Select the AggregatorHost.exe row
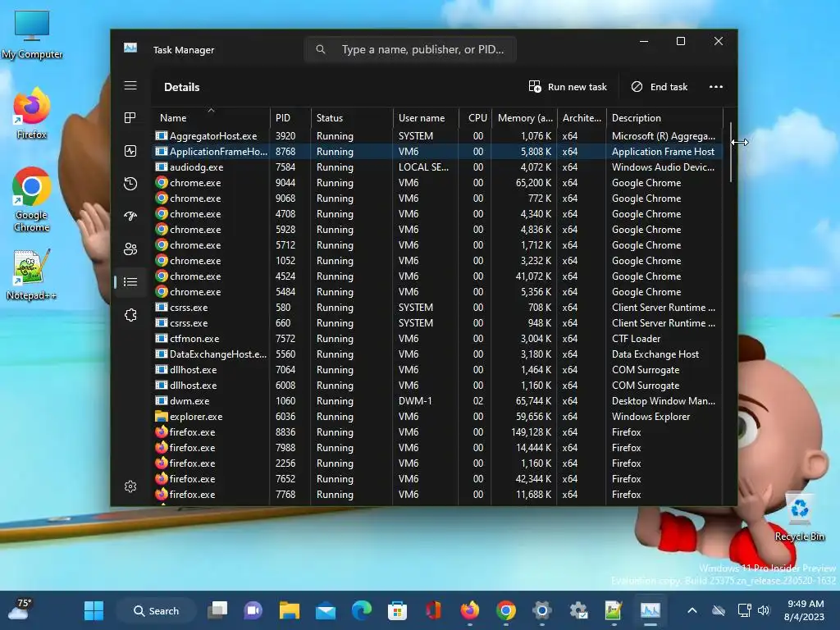The image size is (840, 630). click(x=437, y=136)
